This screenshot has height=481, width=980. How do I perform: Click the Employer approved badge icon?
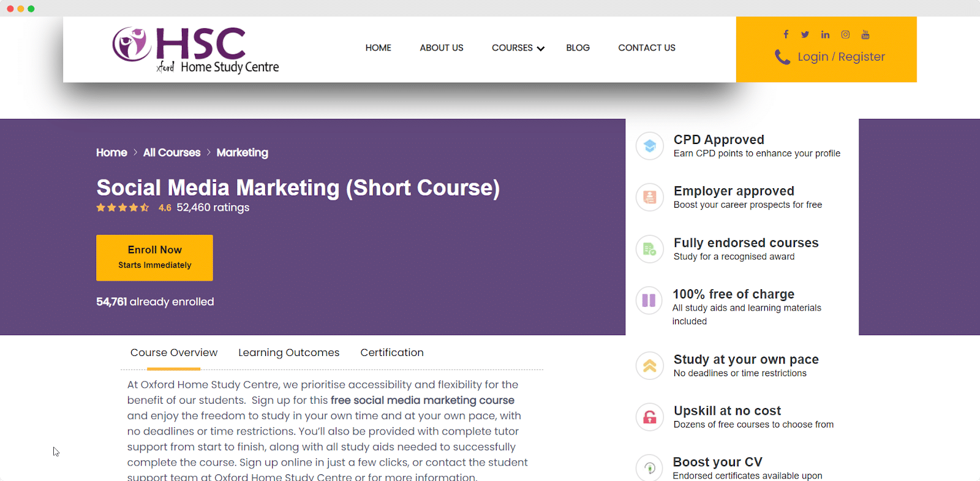coord(650,197)
